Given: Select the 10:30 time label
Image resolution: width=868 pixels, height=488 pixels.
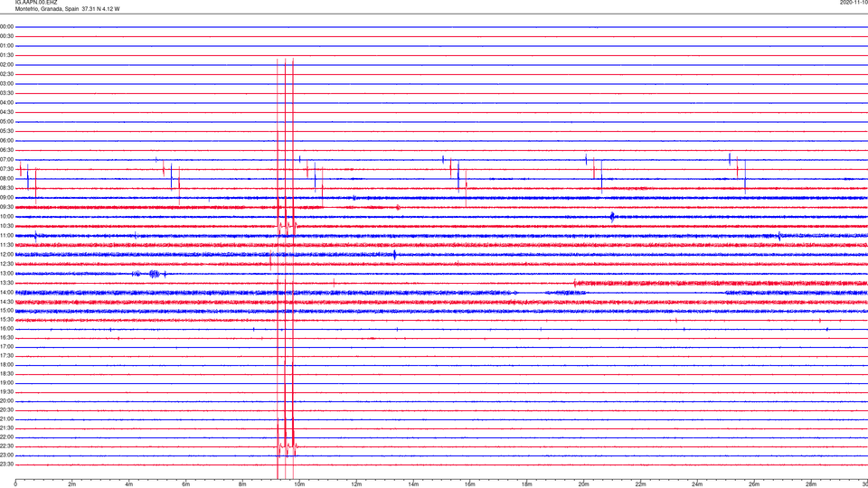Looking at the screenshot, I should pyautogui.click(x=7, y=226).
